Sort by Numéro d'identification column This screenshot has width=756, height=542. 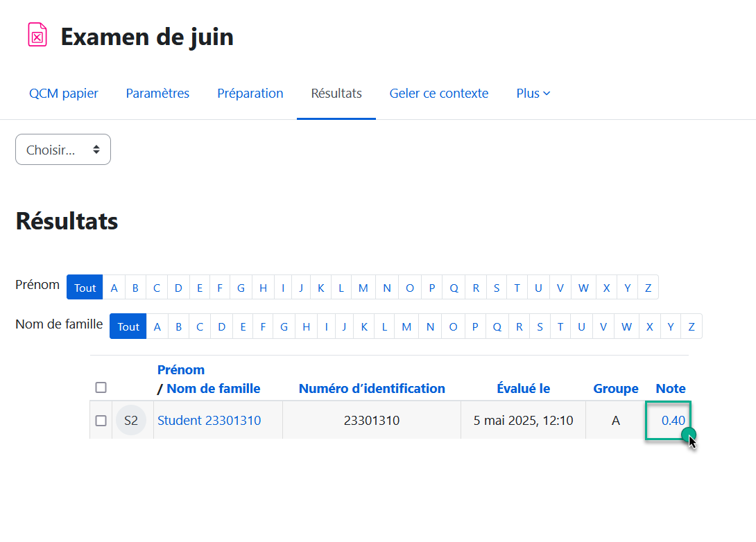point(372,389)
